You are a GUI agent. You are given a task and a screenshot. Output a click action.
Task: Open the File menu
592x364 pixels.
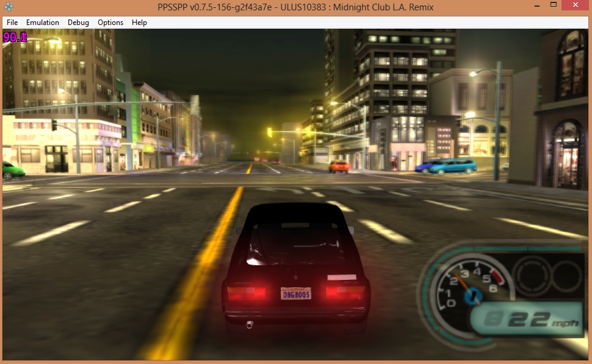tap(12, 23)
